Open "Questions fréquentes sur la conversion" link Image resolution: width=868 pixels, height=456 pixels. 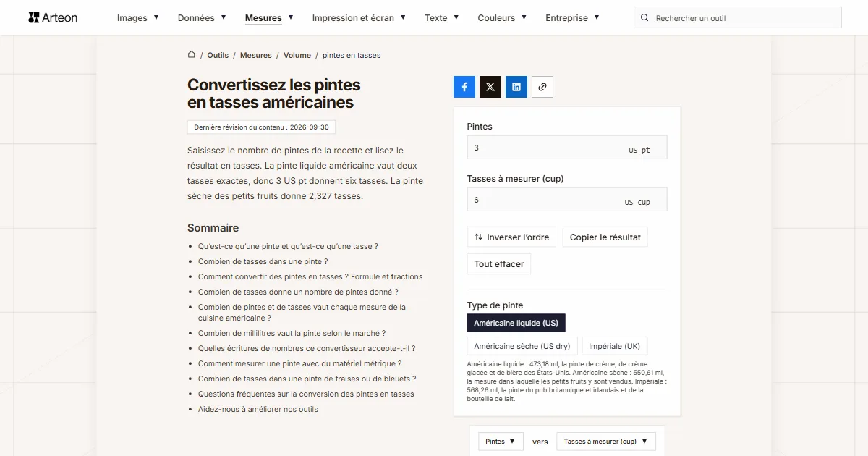point(306,394)
